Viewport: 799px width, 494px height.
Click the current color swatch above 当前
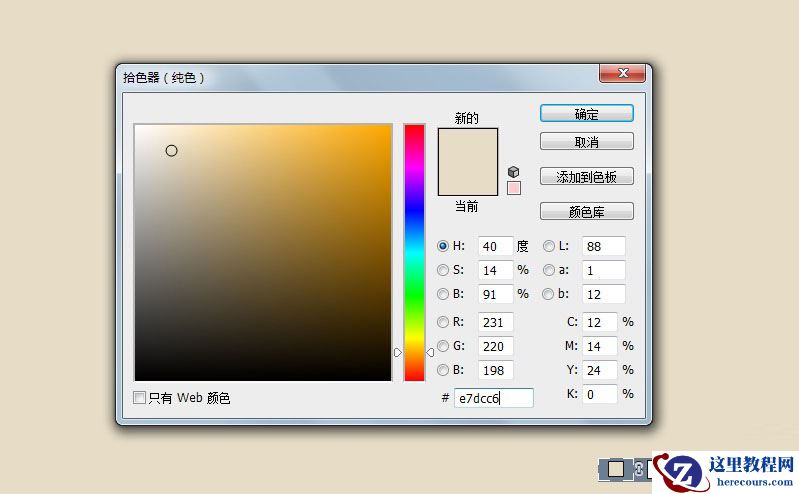click(468, 178)
